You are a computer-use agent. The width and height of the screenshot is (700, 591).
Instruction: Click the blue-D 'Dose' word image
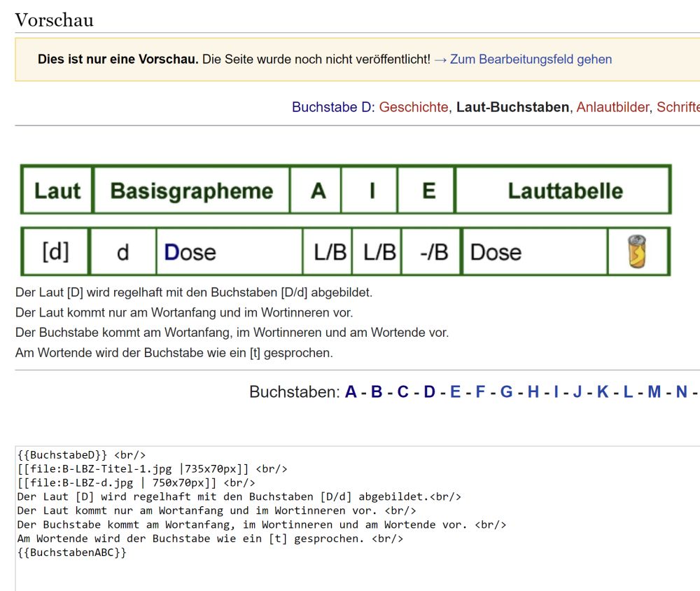pos(190,252)
